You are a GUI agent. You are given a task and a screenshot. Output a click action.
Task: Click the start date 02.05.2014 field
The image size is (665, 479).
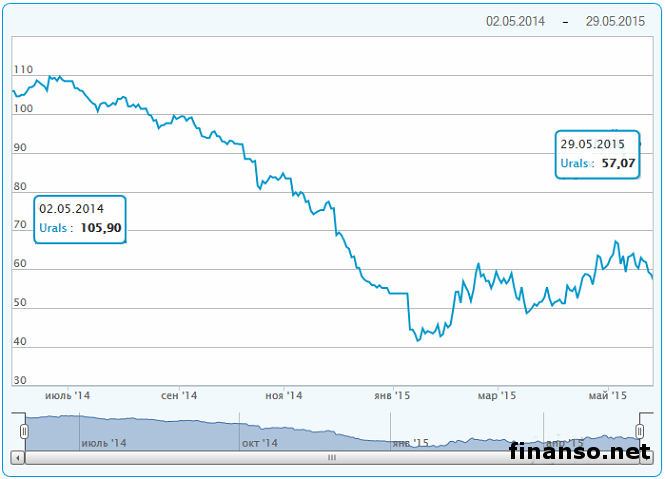point(515,21)
